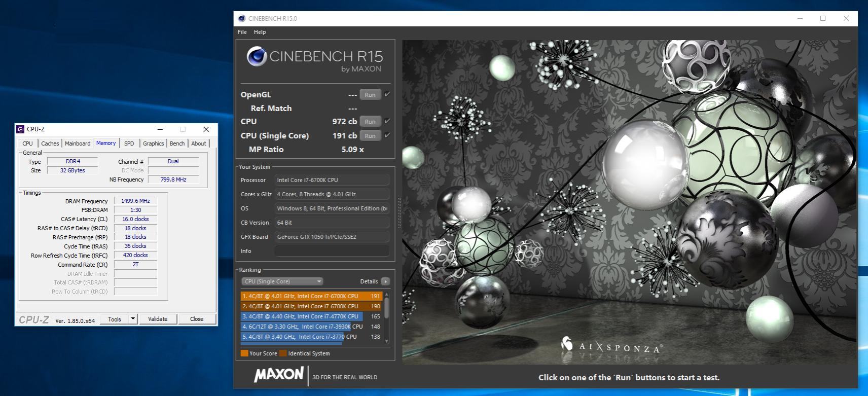
Task: Click the MP Ratio value 5.09 x
Action: [352, 150]
